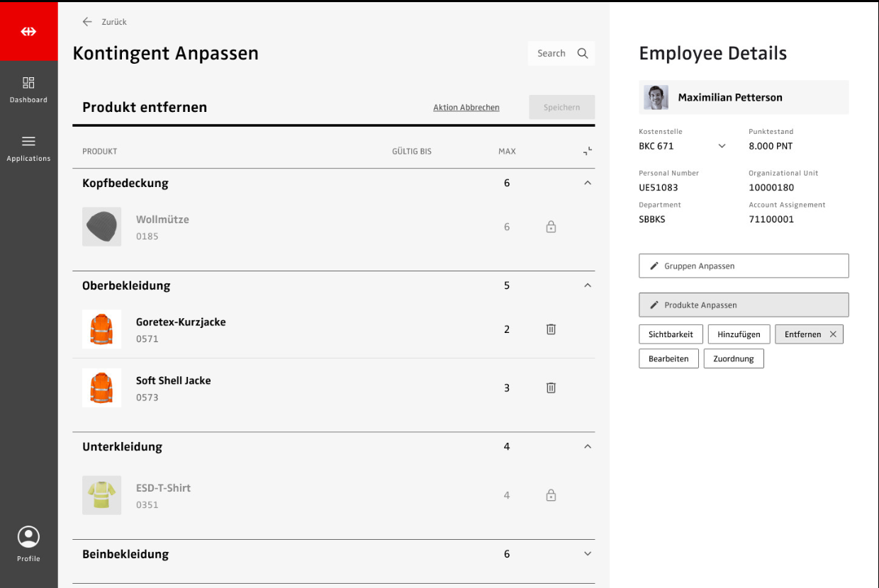Viewport: 879px width, 588px height.
Task: Click the back arrow next to Zurück
Action: (87, 22)
